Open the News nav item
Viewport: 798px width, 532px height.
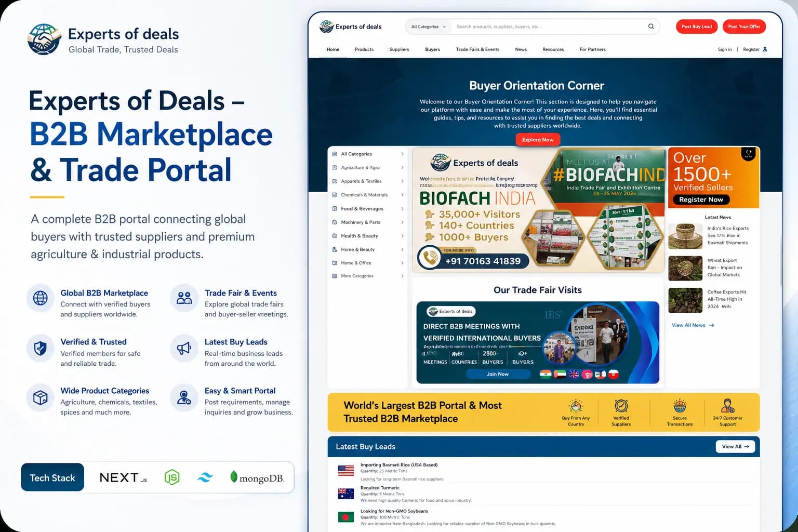pos(521,49)
